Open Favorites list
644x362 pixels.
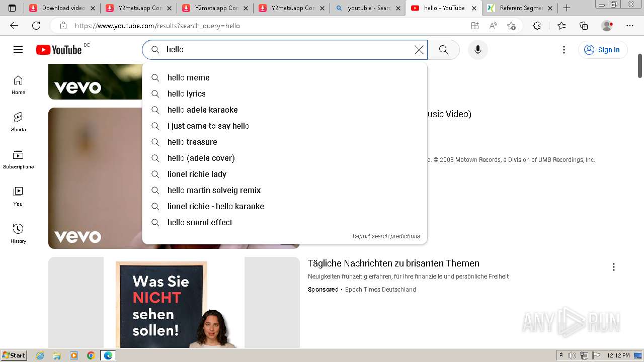tap(561, 26)
